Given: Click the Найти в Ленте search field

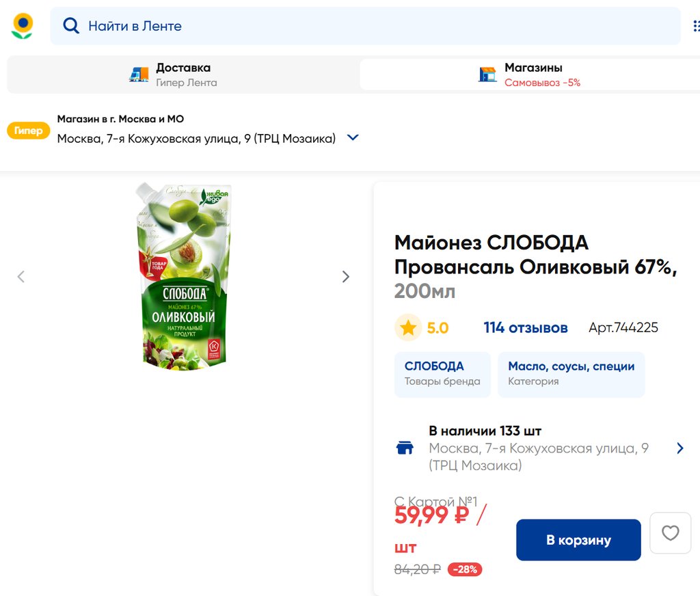Looking at the screenshot, I should coord(369,26).
